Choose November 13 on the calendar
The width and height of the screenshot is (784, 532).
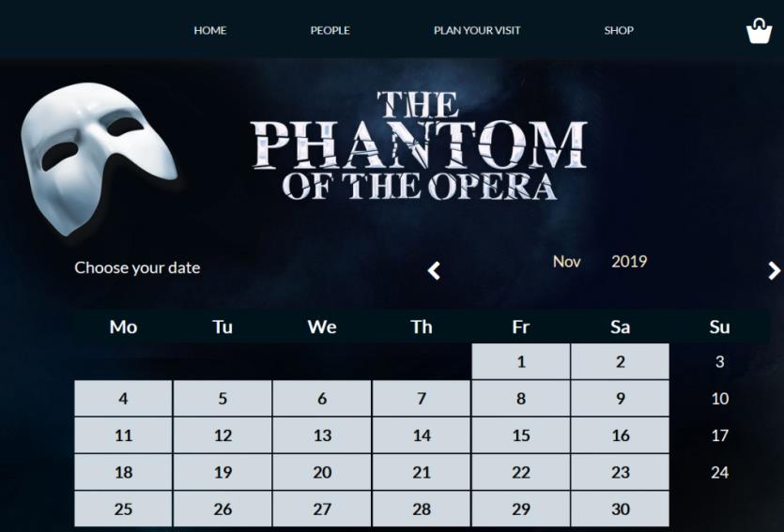point(322,435)
